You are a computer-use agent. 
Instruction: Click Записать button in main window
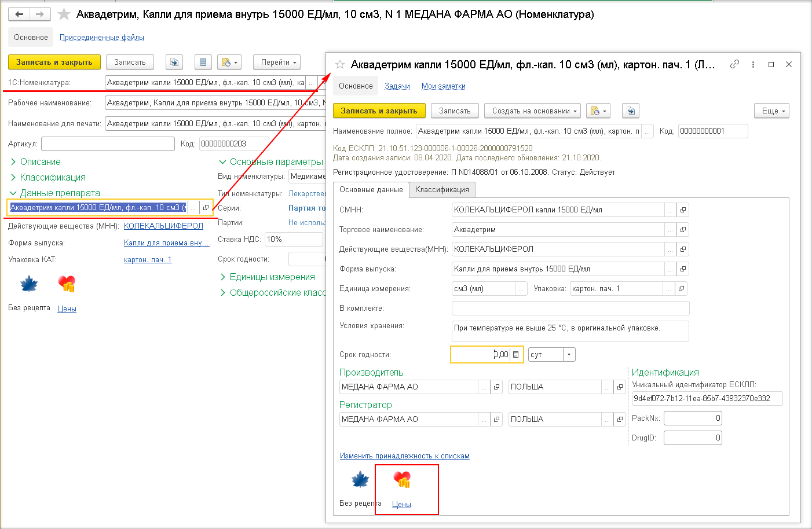click(130, 62)
